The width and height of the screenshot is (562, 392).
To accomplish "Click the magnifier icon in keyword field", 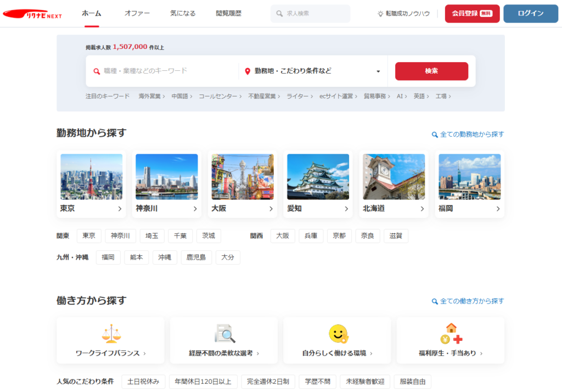I will 97,71.
